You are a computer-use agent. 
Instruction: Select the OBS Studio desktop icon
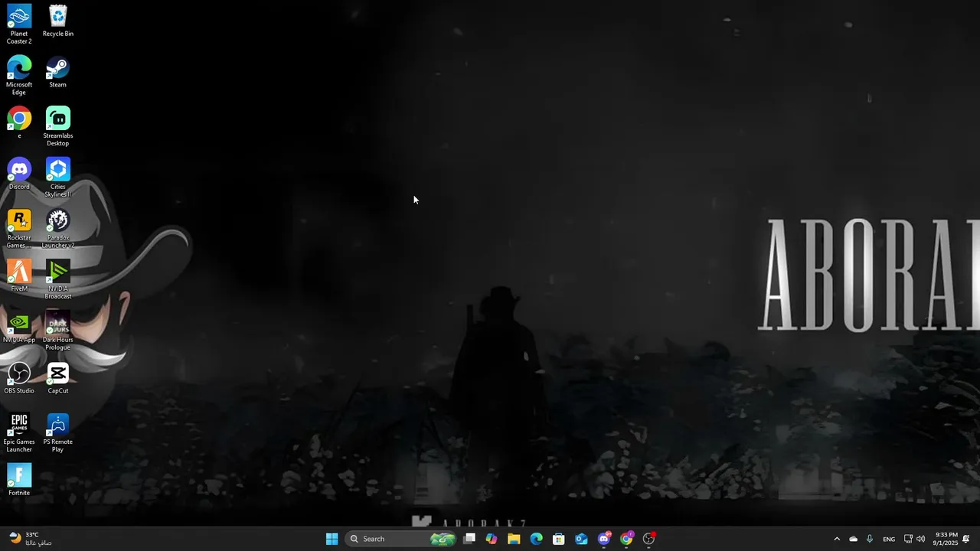click(19, 378)
